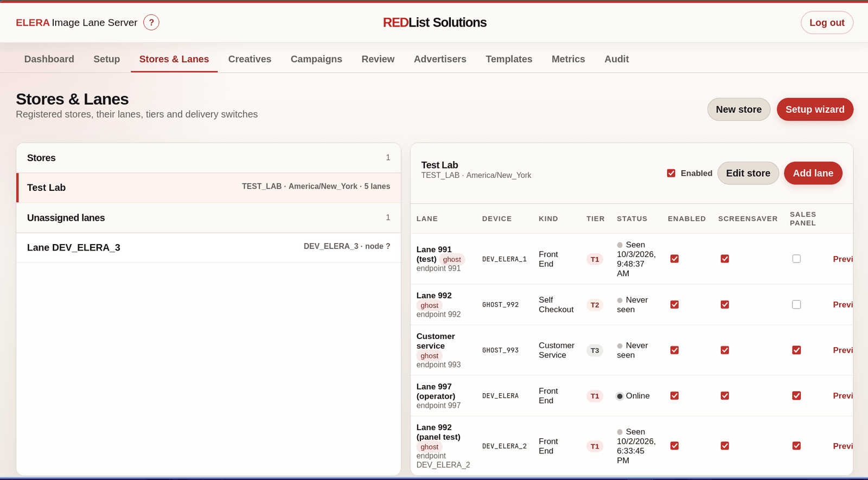The width and height of the screenshot is (868, 480).
Task: Uncheck Sales Panel for DEV_ELERA_2 lane
Action: point(796,445)
